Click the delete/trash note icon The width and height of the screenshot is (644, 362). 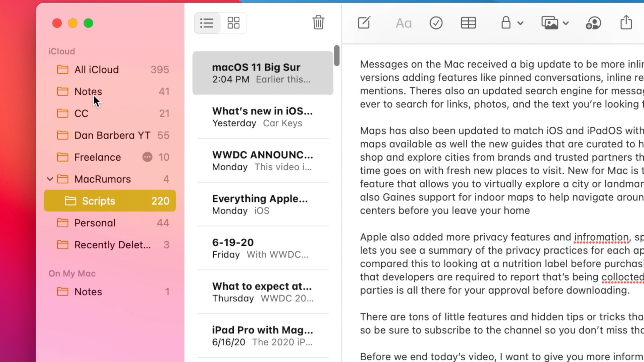tap(318, 22)
